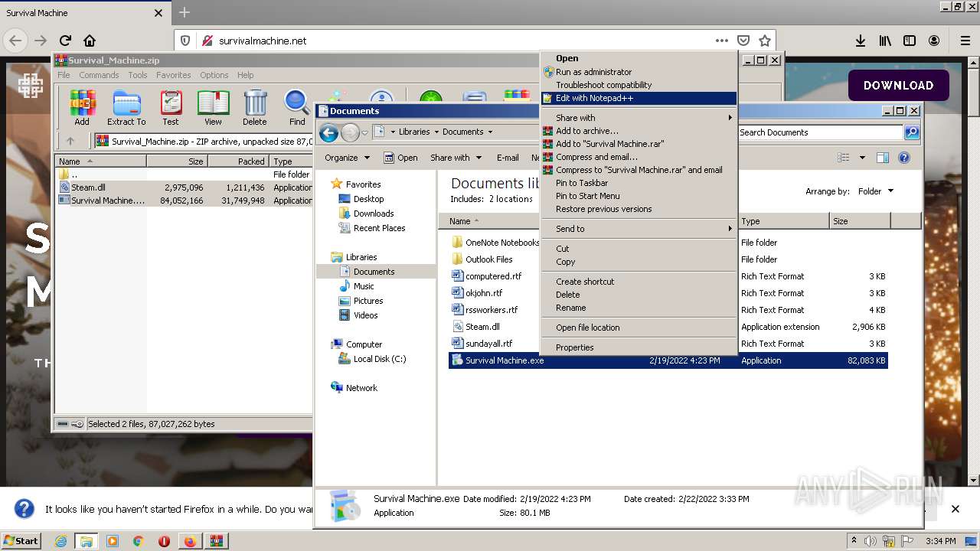Click E-mail in Explorer toolbar

(x=508, y=158)
